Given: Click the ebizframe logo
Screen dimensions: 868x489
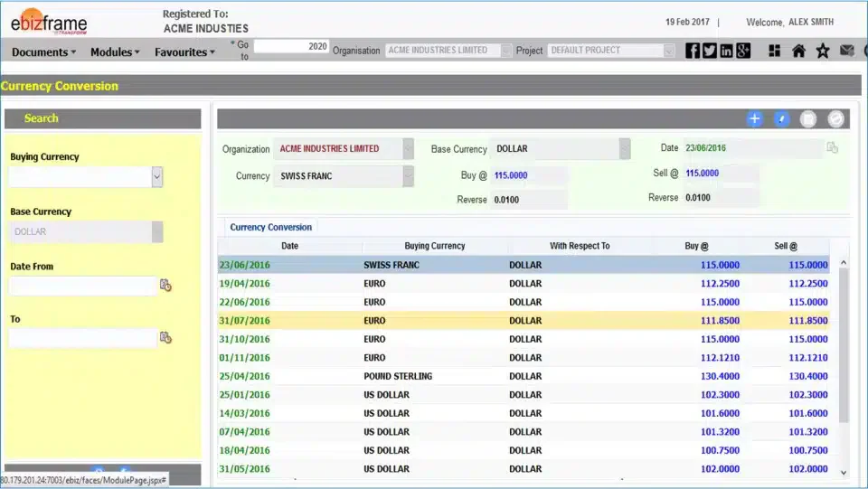Looking at the screenshot, I should click(49, 22).
